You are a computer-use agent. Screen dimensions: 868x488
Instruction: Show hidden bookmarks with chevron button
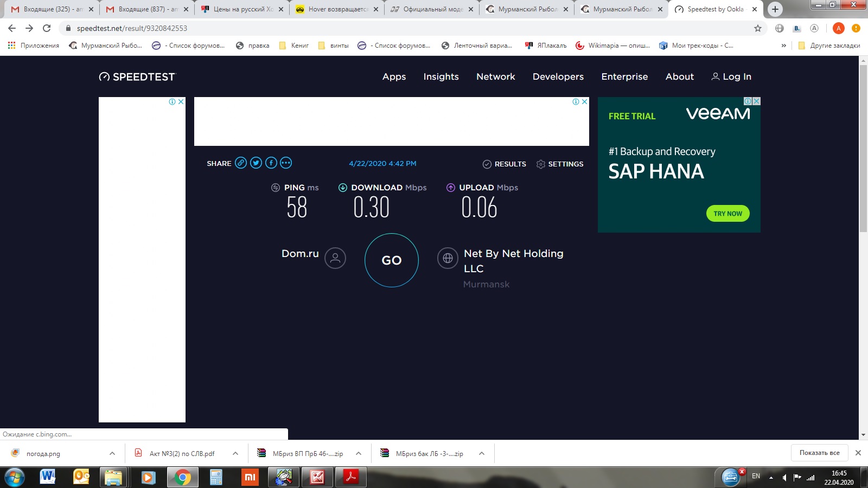pos(783,46)
